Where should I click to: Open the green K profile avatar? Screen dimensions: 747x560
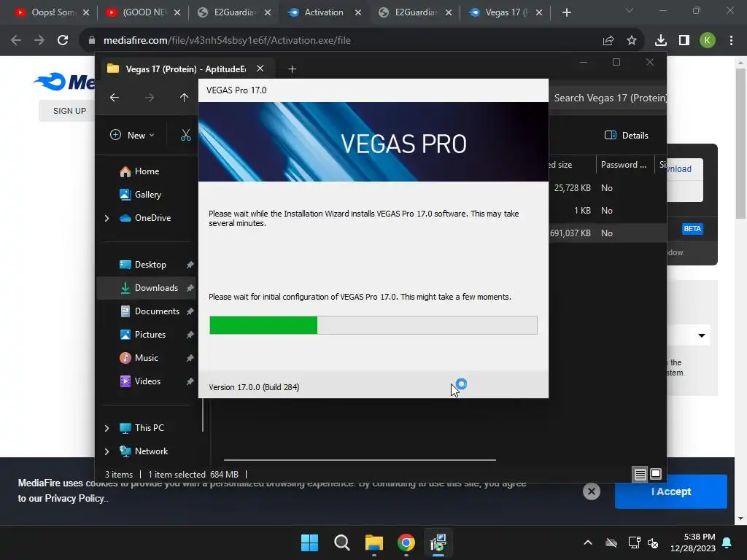click(708, 41)
